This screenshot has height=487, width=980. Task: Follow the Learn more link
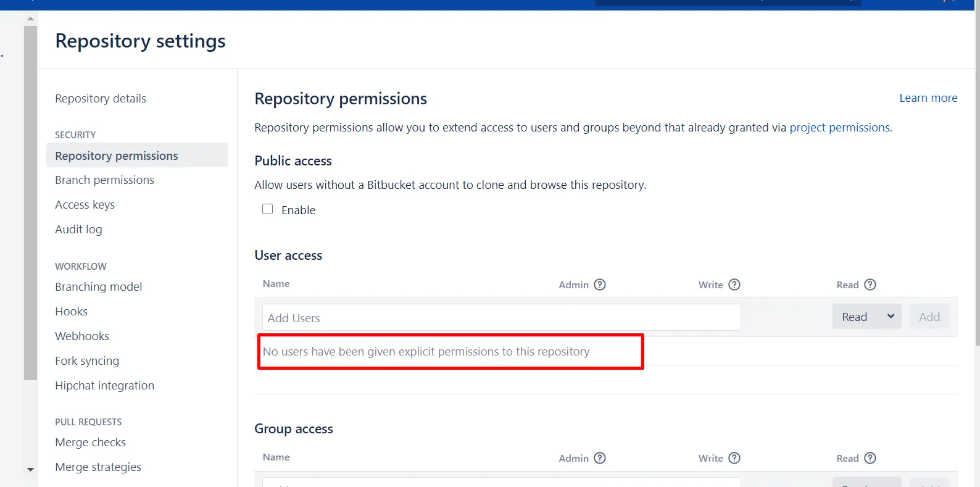tap(928, 98)
